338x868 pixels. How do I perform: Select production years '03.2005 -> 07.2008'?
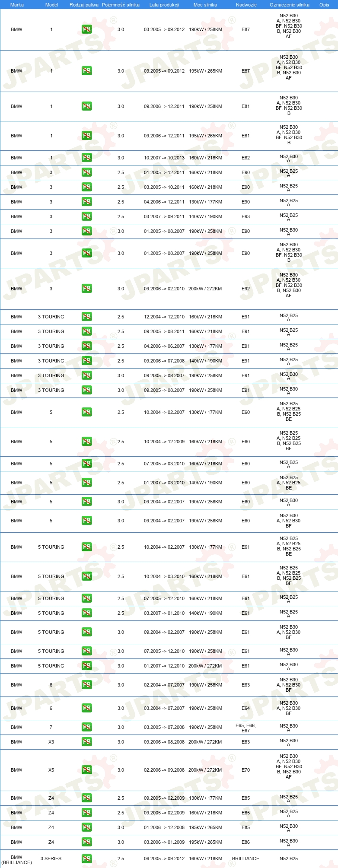click(x=164, y=727)
